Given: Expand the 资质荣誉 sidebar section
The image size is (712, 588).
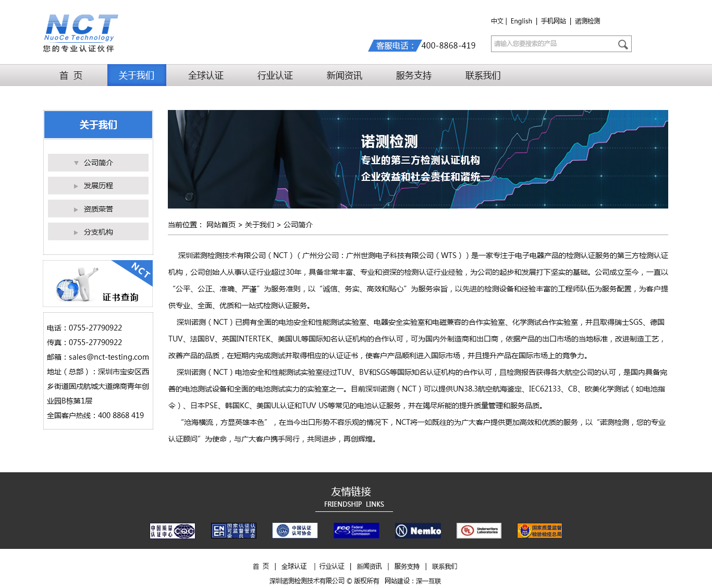Looking at the screenshot, I should (x=98, y=209).
